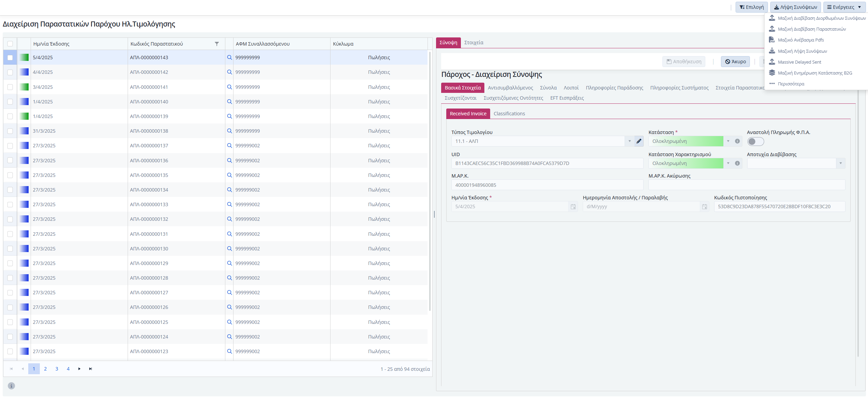Click blue status icon of ΑΠΛ-0000000140 row
This screenshot has width=868, height=397.
click(24, 102)
